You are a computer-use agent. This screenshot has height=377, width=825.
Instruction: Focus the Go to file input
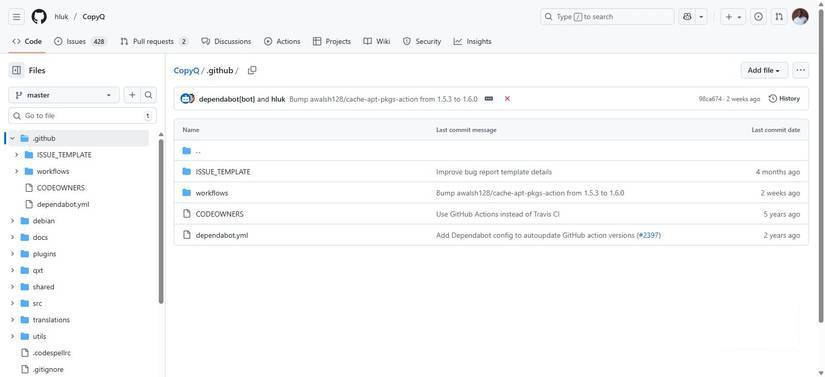pos(83,116)
